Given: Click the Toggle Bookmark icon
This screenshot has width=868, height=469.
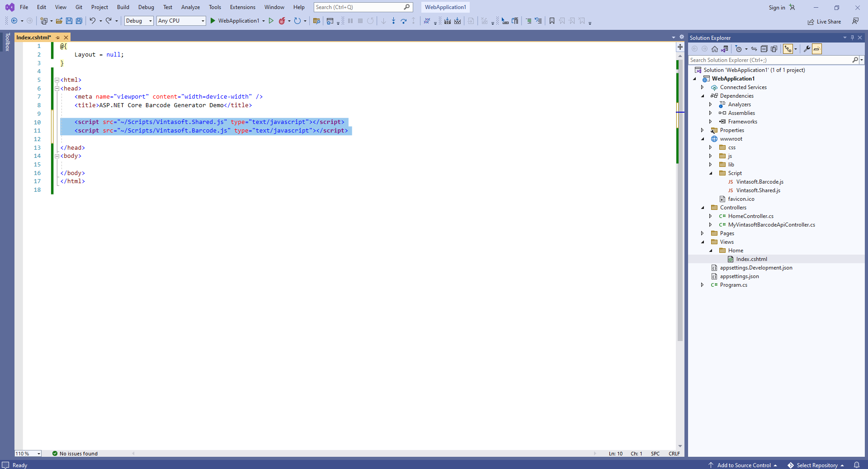Looking at the screenshot, I should tap(552, 21).
